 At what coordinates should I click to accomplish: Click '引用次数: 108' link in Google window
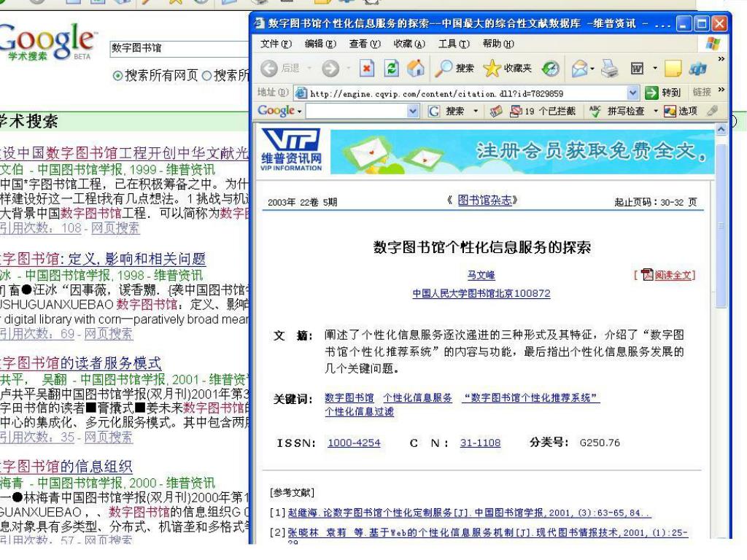coord(41,228)
